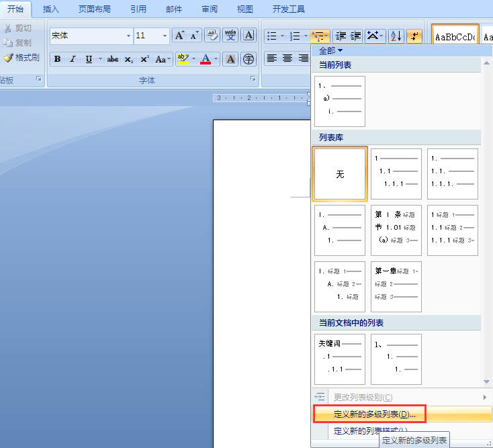Expand the 全部 filter dropdown in list gallery
The image size is (493, 448).
pyautogui.click(x=331, y=50)
